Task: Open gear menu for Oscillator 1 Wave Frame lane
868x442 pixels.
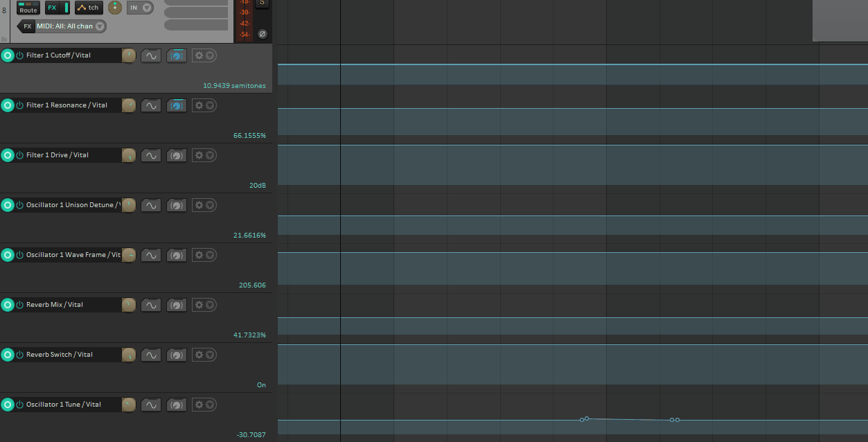Action: 204,255
